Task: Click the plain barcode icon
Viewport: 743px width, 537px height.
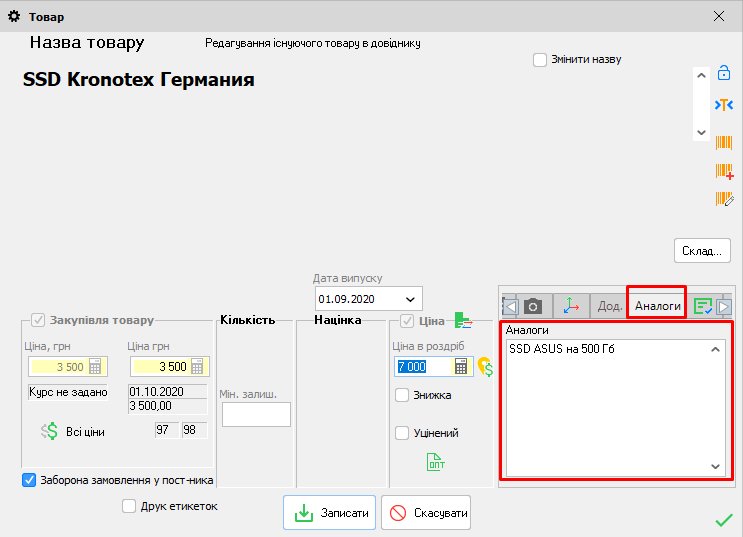Action: click(x=724, y=142)
